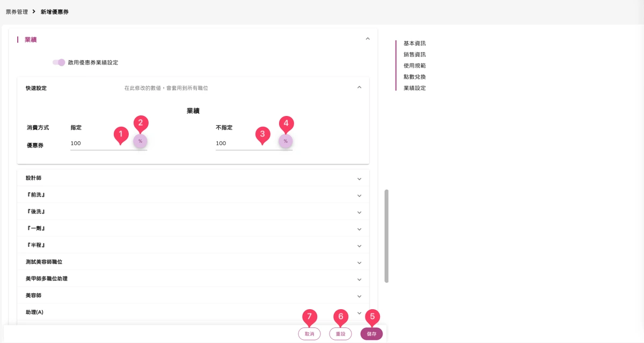Expand the 『一劑』 row

coord(193,228)
